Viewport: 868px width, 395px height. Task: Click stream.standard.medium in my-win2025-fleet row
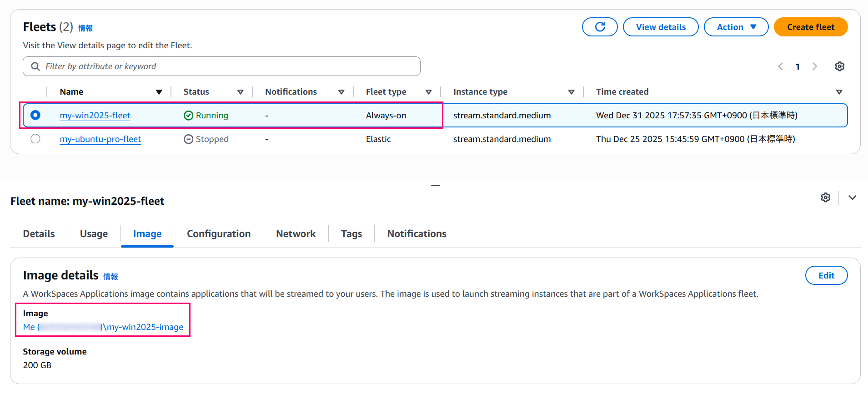(x=502, y=116)
